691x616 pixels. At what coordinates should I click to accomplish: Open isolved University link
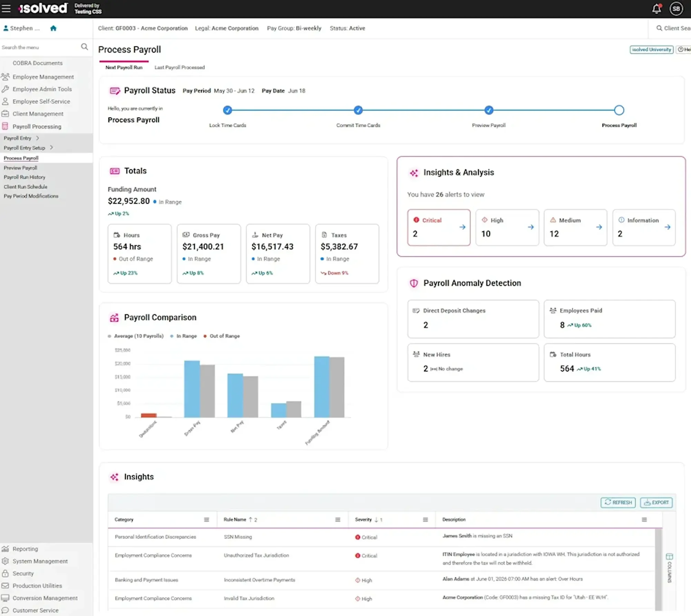click(x=651, y=49)
